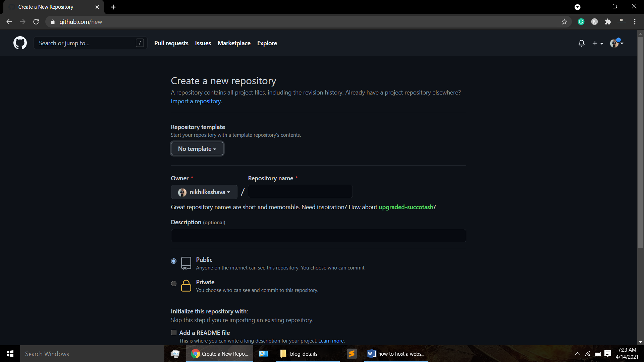This screenshot has width=644, height=362.
Task: Open the blog-details folder in taskbar
Action: click(x=308, y=354)
